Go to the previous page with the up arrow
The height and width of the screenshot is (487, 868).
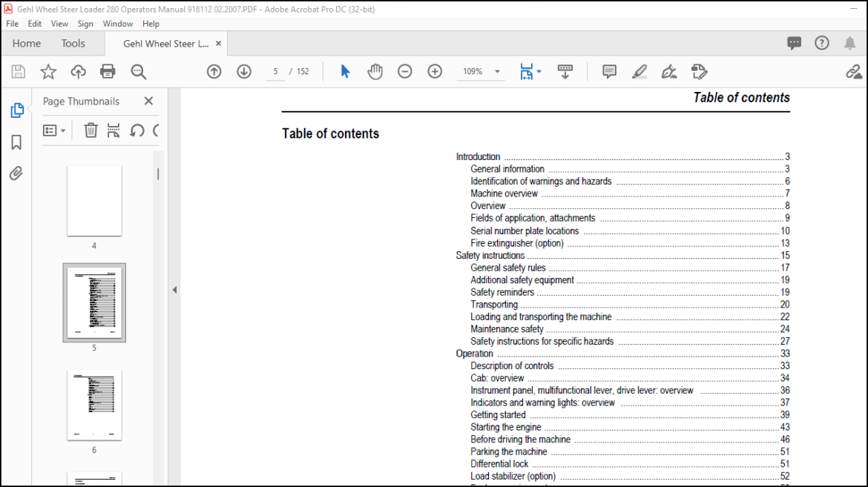click(214, 71)
